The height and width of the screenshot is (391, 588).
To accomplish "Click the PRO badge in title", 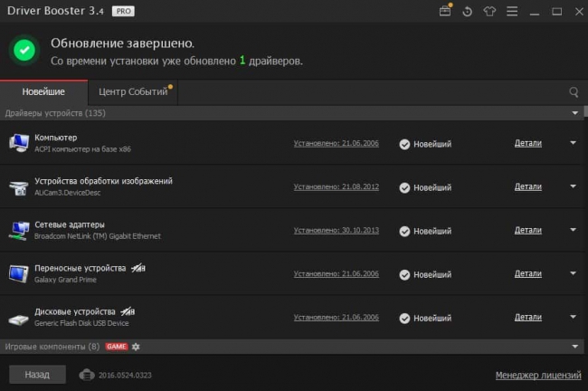I will pyautogui.click(x=123, y=11).
